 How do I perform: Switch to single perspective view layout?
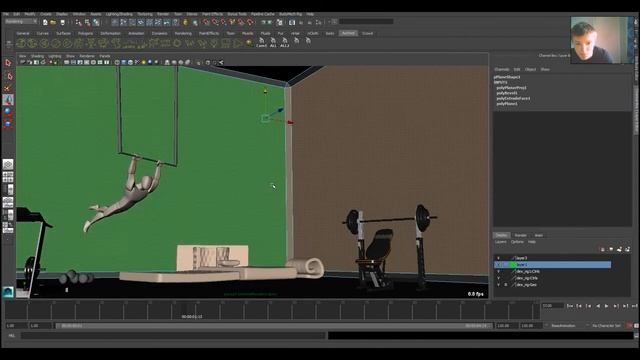tap(8, 164)
